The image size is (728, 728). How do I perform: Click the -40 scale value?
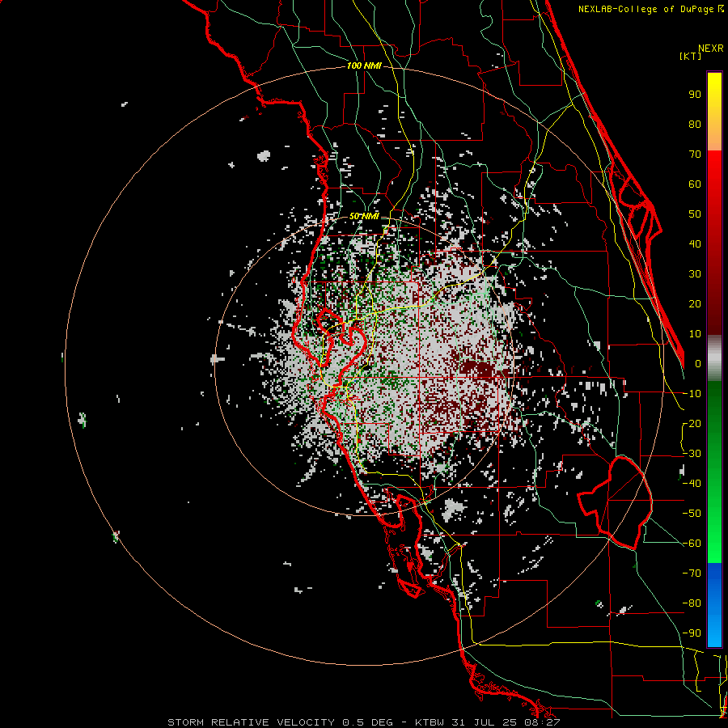(692, 484)
